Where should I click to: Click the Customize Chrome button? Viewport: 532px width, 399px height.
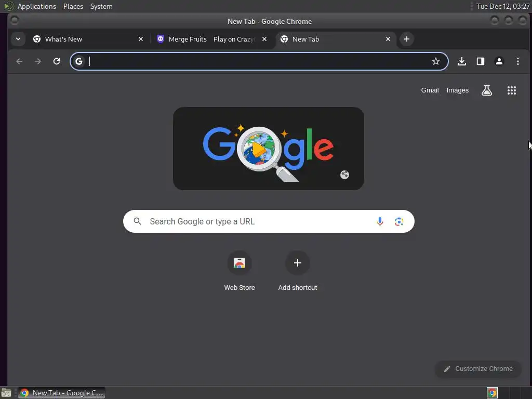coord(478,369)
